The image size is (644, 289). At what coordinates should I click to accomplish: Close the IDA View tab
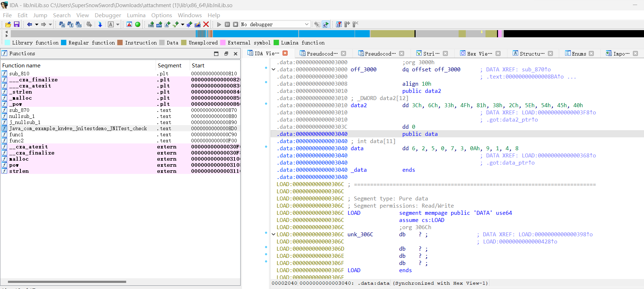click(x=285, y=53)
